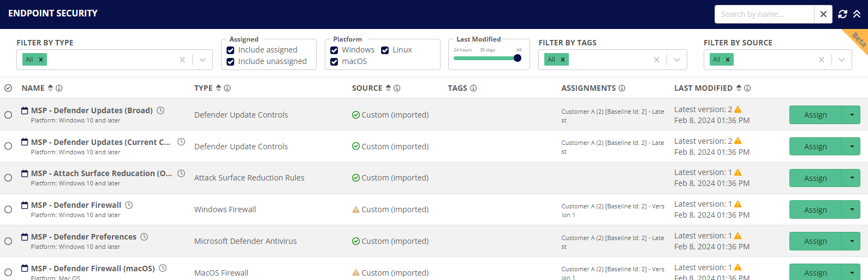Click the Last Modified slider handle
The image size is (868, 280).
[518, 58]
